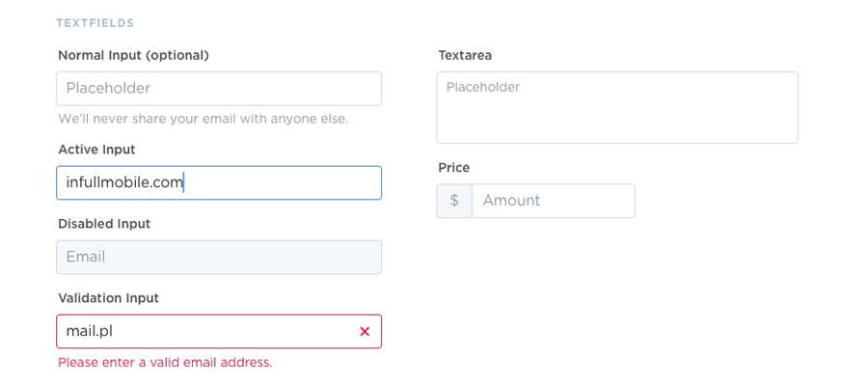Click the word '(optional)' beside Normal Input
868x386 pixels.
[x=177, y=55]
